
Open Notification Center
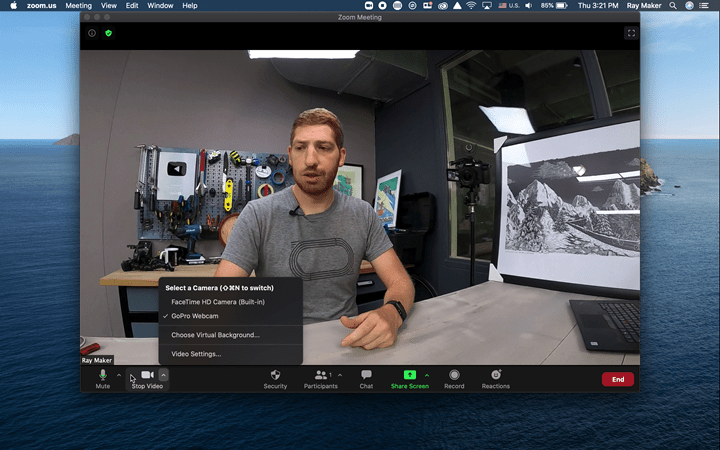[704, 6]
